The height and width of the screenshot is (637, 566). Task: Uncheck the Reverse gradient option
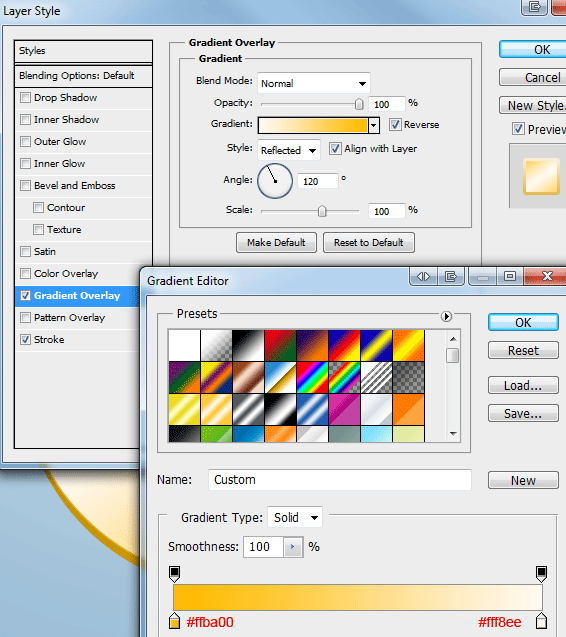[x=395, y=124]
